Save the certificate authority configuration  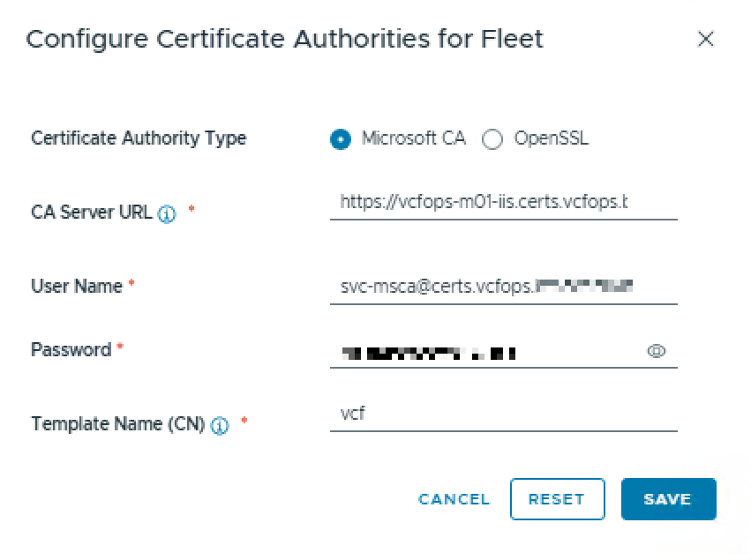pos(669,499)
